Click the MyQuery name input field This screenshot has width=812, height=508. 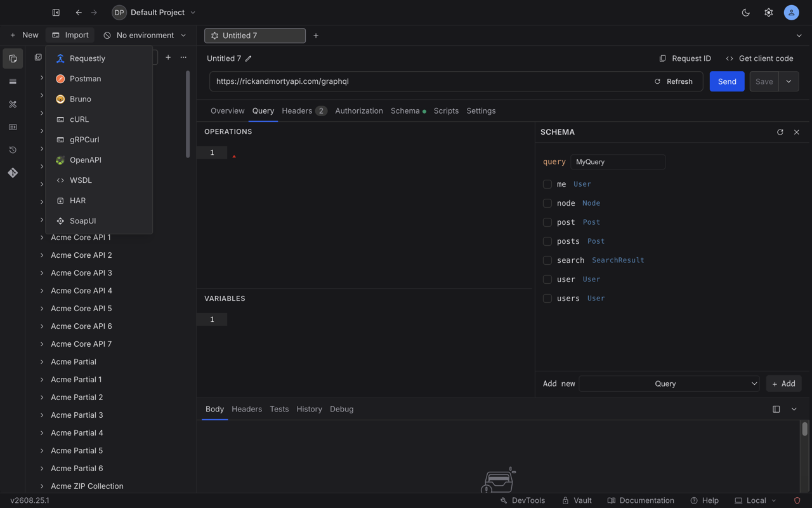pos(618,162)
